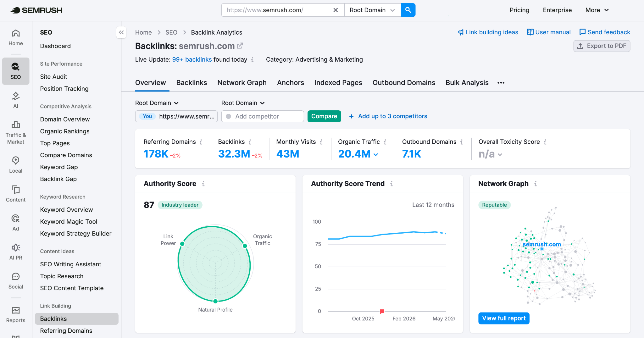Click red flag marker on trend chart
The image size is (644, 338).
[x=382, y=312]
